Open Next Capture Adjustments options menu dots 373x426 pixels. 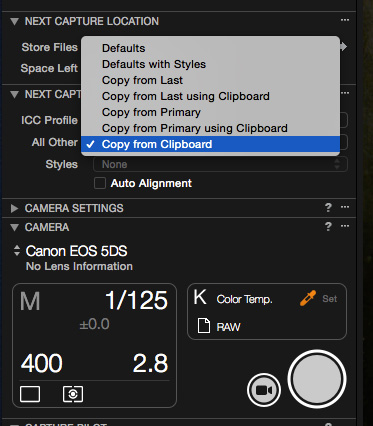(345, 93)
